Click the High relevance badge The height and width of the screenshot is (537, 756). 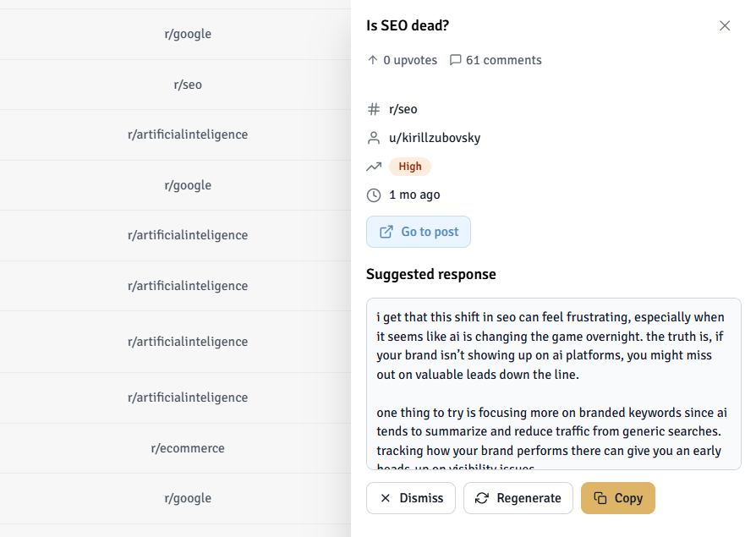click(410, 167)
